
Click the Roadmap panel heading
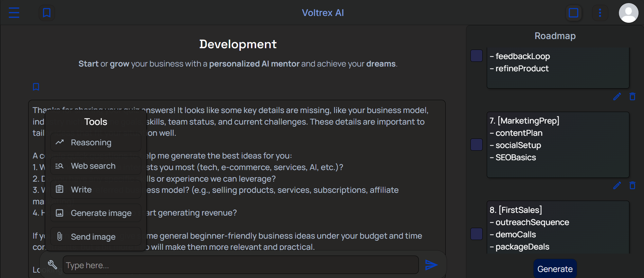click(x=555, y=36)
